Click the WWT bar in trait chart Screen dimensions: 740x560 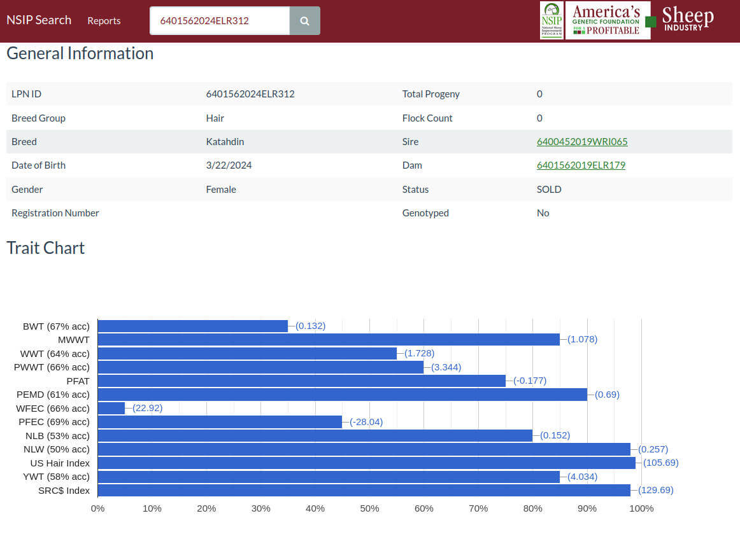click(247, 353)
